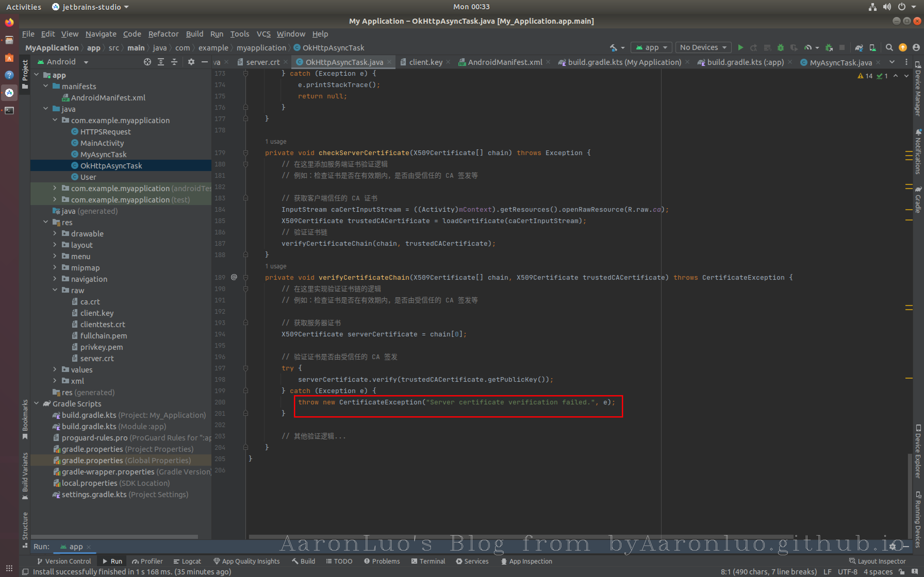Click the project panel settings gear icon

coord(191,62)
